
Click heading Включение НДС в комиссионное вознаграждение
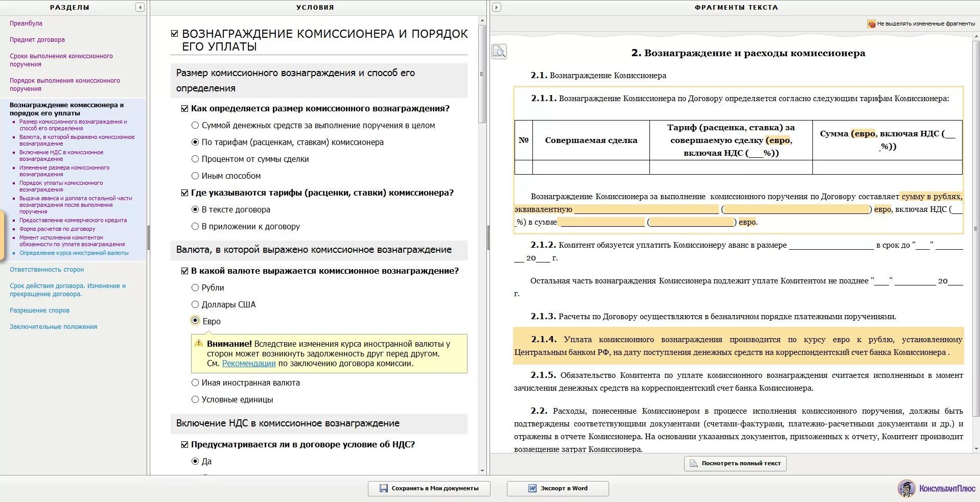(x=319, y=423)
